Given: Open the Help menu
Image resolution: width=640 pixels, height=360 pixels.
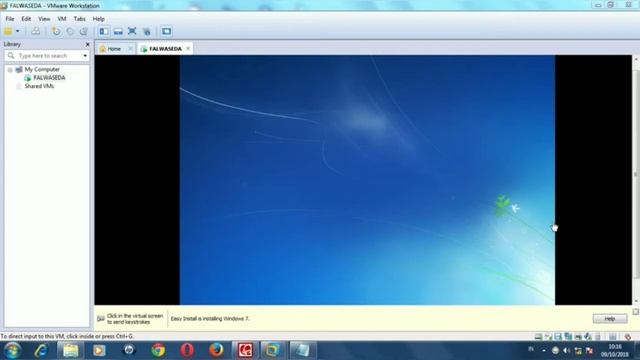Looking at the screenshot, I should (98, 19).
